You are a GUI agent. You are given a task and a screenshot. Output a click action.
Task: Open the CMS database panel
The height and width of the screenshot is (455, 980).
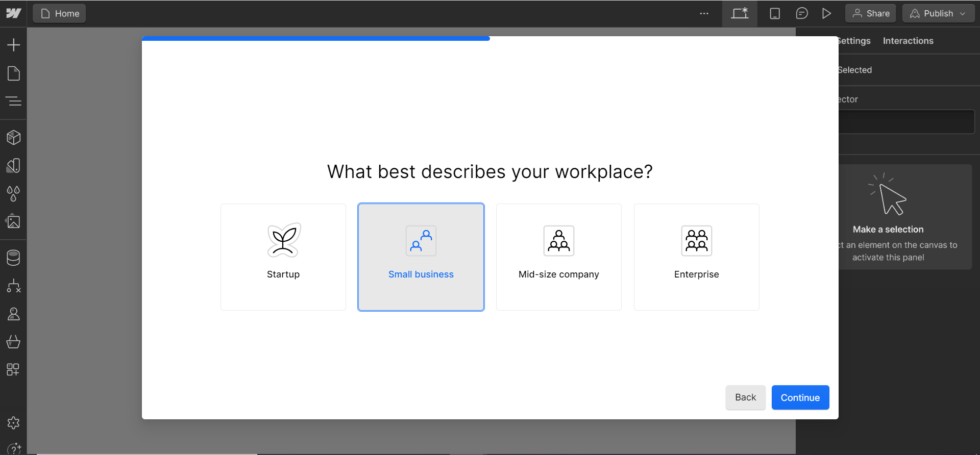[x=13, y=258]
